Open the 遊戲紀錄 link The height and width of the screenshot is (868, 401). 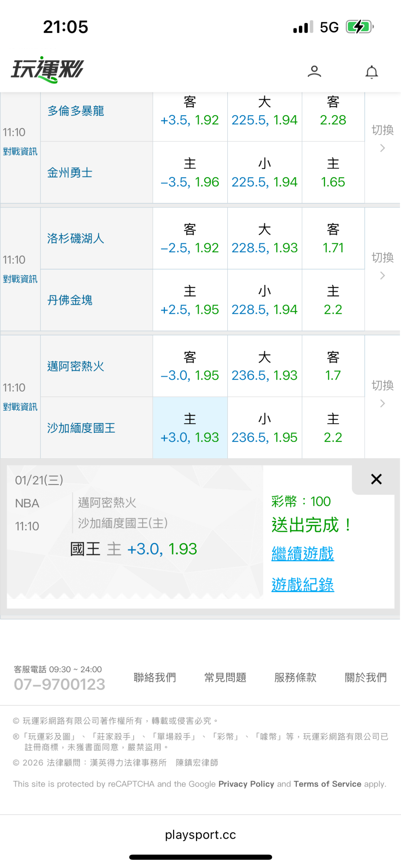pyautogui.click(x=303, y=585)
